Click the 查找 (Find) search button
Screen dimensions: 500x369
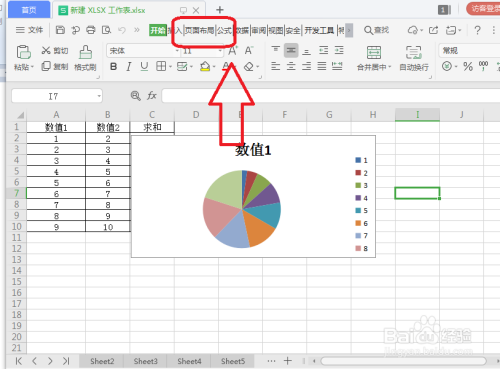(376, 30)
